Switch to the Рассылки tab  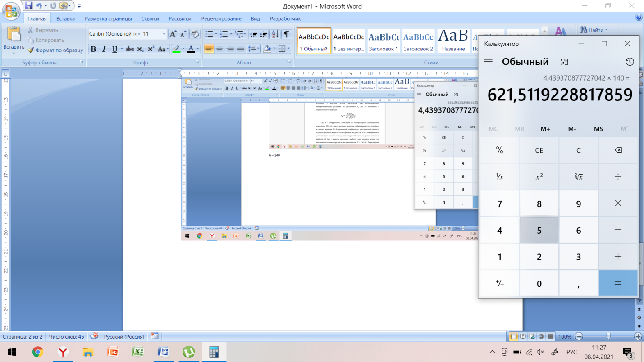pyautogui.click(x=180, y=18)
